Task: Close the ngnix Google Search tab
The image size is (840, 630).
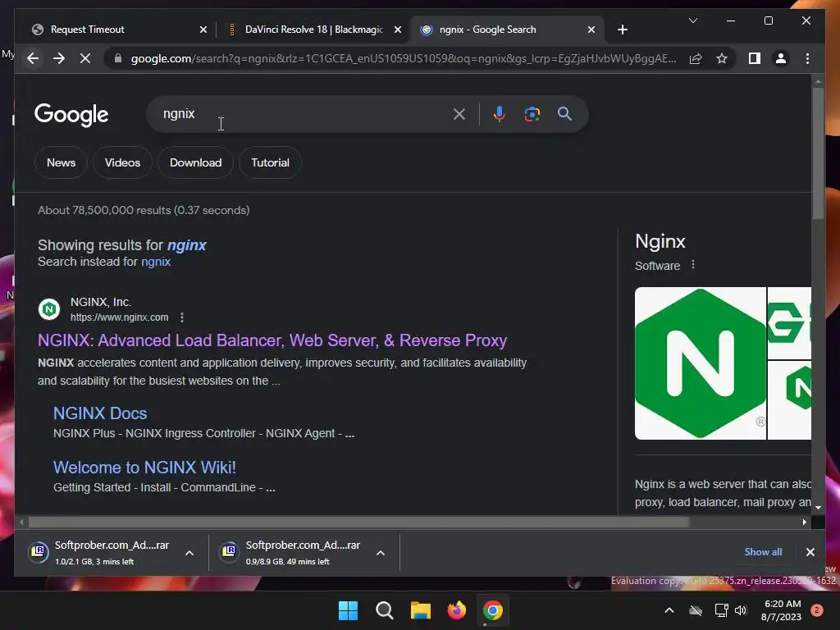Action: click(591, 30)
